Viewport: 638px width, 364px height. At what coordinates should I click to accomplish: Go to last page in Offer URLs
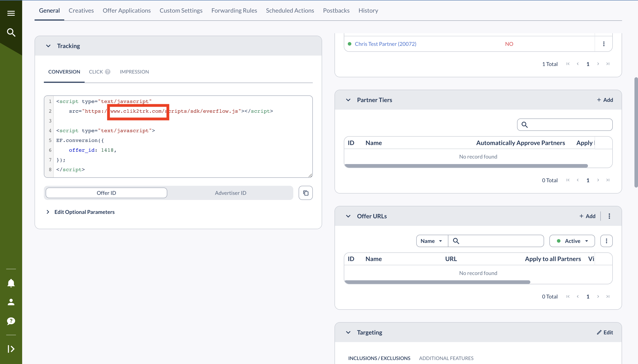point(608,296)
